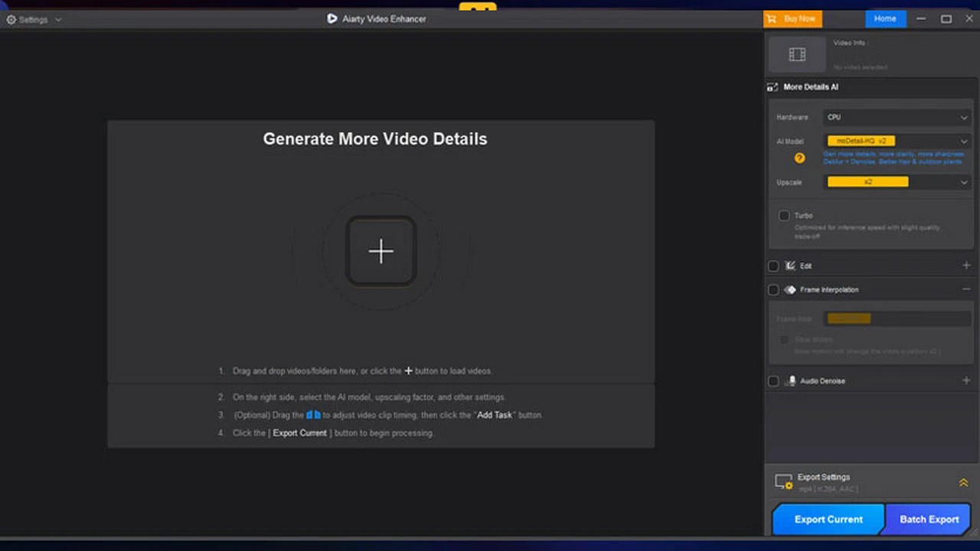Turn on the Audio Denoise checkbox

point(773,381)
